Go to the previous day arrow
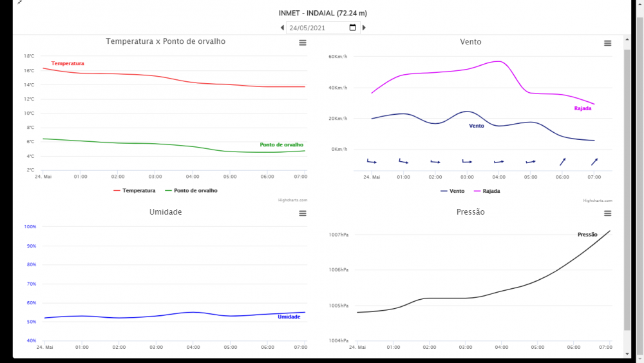Screen dimensions: 644x363 pyautogui.click(x=282, y=28)
